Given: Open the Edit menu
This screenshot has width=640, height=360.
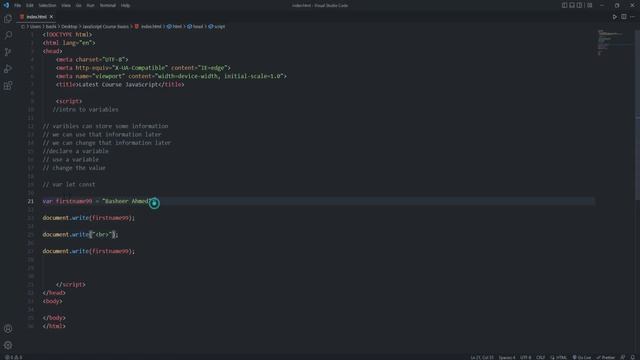Looking at the screenshot, I should [30, 5].
